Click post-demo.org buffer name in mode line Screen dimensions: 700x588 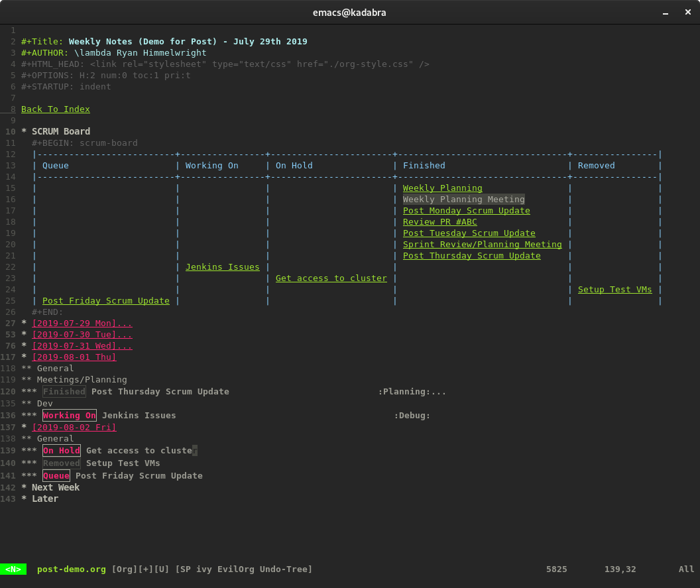[71, 569]
